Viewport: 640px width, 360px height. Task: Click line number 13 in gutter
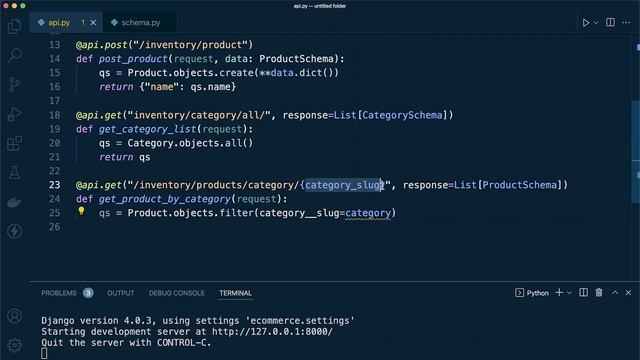[x=54, y=45]
